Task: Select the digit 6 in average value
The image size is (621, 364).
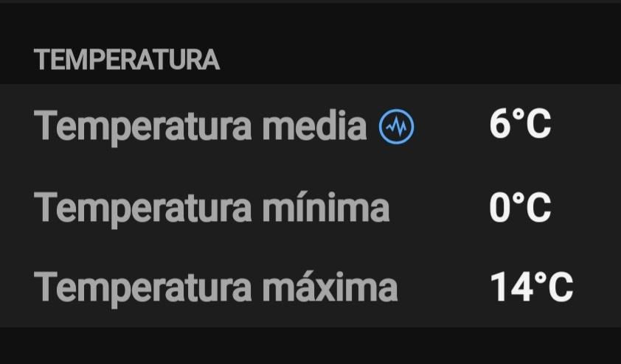Action: click(x=500, y=125)
